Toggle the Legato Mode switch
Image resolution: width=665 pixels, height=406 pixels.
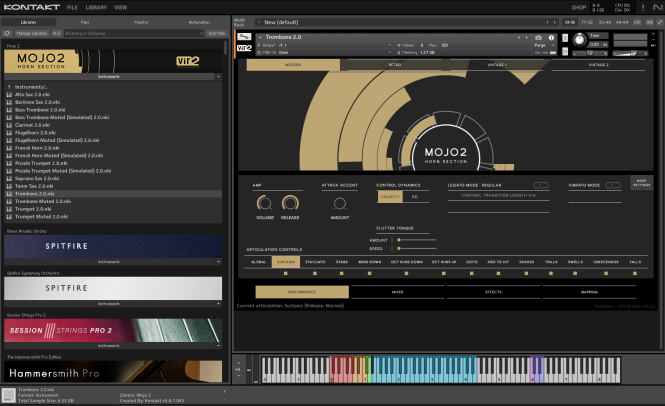point(541,185)
